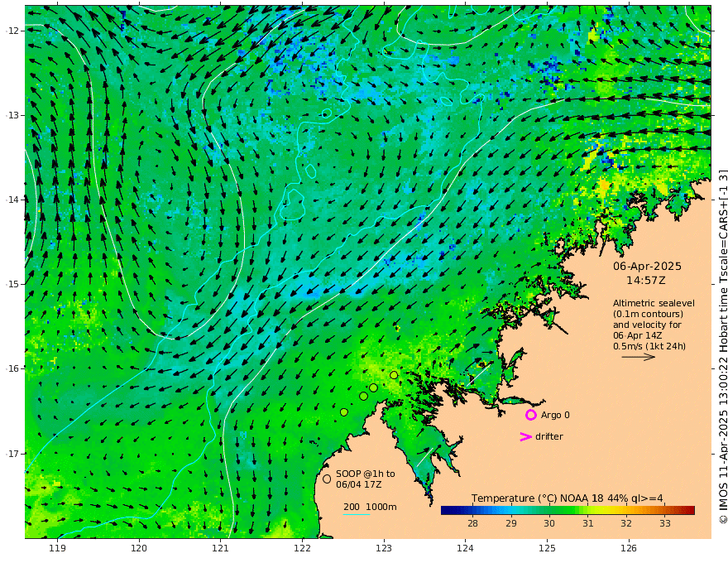This screenshot has width=728, height=563.
Task: Click latitude axis label -12
Action: click(x=12, y=31)
